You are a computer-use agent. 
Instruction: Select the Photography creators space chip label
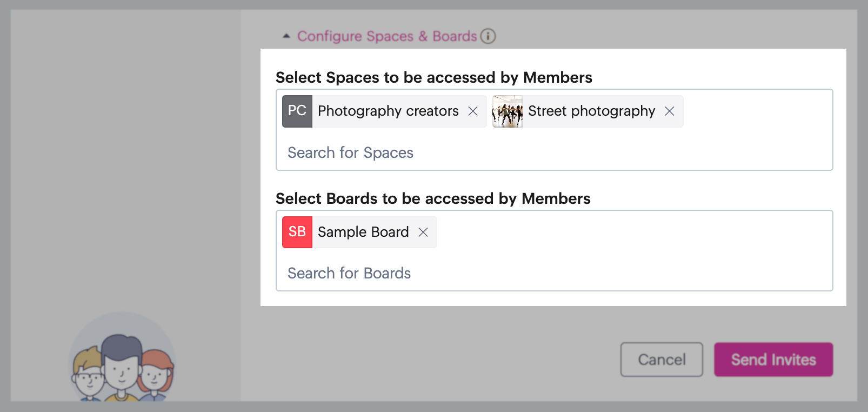[x=388, y=111]
